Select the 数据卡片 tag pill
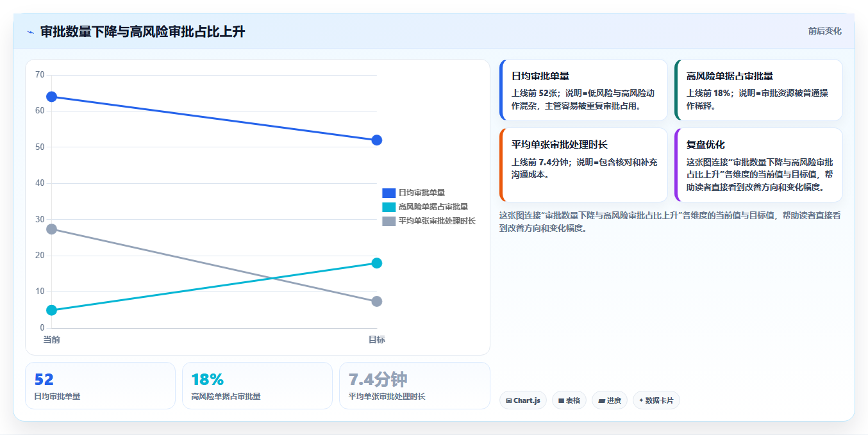Viewport: 868px width, 435px height. tap(656, 400)
